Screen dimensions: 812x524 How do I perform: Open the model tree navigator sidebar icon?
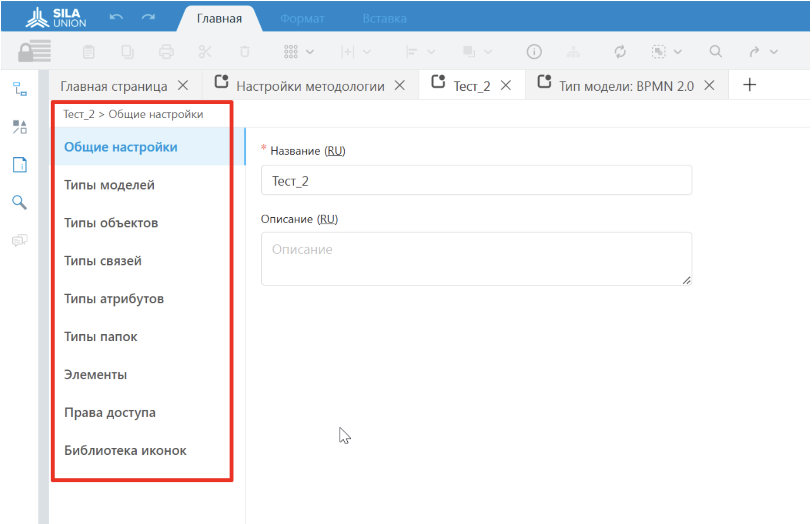click(20, 89)
